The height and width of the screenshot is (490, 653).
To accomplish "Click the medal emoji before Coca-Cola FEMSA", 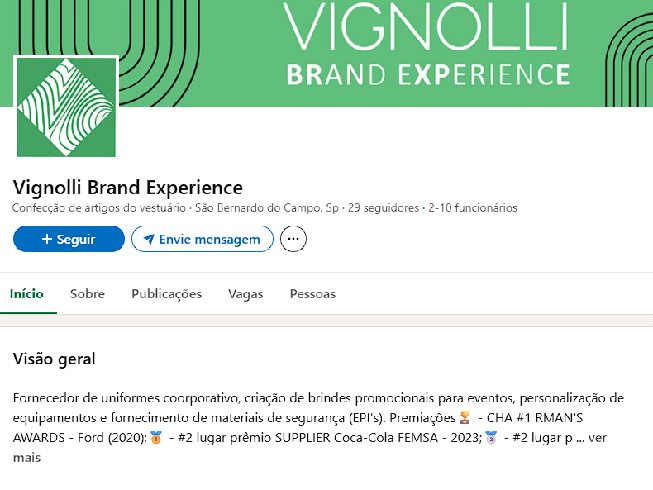I will [155, 438].
